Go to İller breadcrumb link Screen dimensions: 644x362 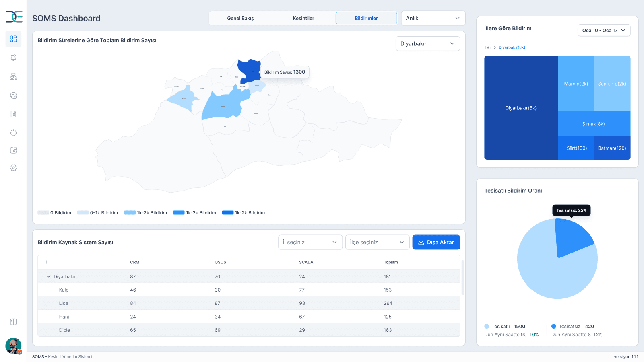tap(487, 47)
